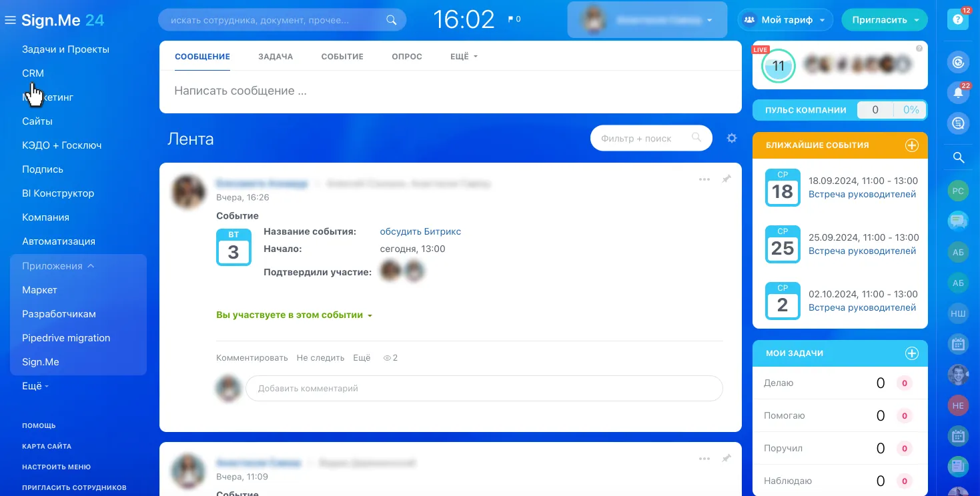Switch to the Задача tab
This screenshot has width=980, height=496.
pyautogui.click(x=276, y=57)
